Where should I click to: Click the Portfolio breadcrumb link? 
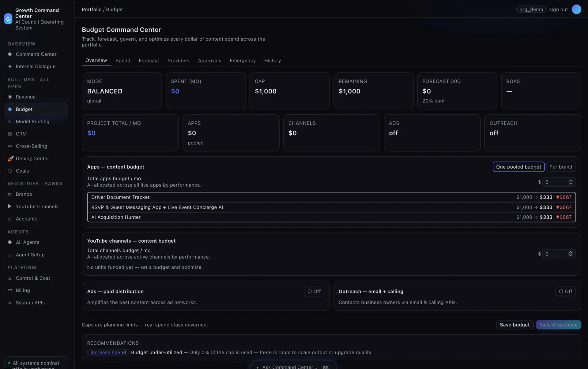point(92,9)
